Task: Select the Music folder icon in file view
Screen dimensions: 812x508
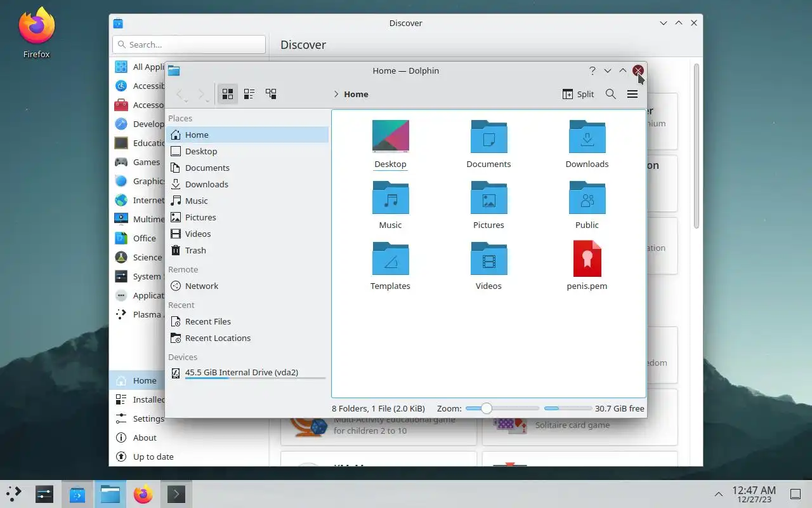Action: tap(390, 197)
